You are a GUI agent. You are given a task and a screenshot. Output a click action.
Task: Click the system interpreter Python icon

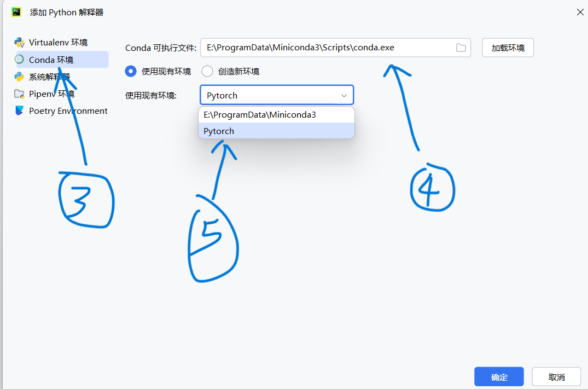coord(19,77)
